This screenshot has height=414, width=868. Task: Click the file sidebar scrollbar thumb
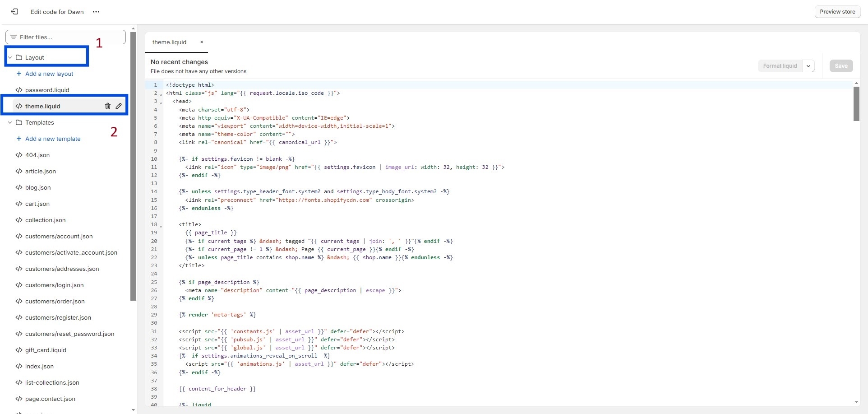coord(133,166)
